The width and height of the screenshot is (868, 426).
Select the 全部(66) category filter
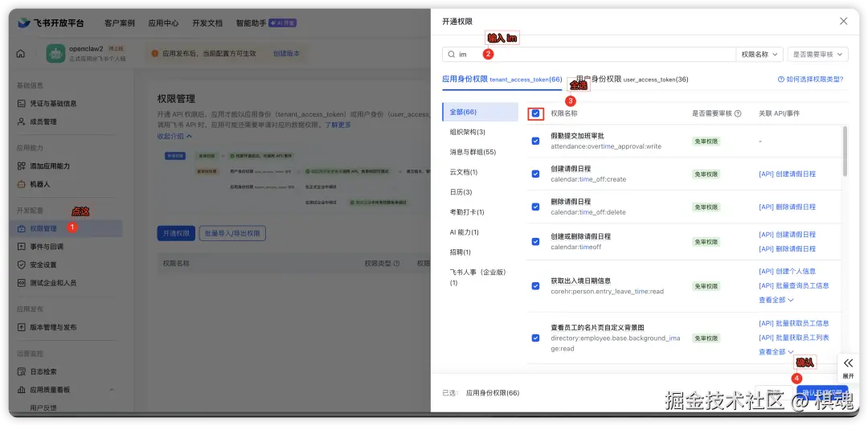(481, 112)
